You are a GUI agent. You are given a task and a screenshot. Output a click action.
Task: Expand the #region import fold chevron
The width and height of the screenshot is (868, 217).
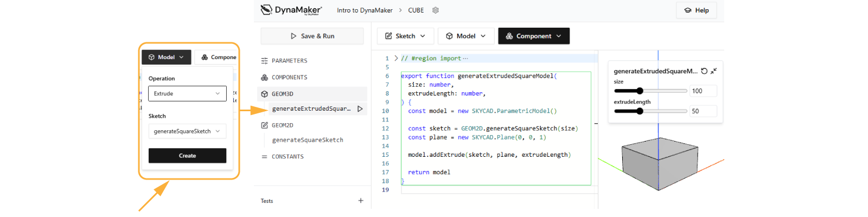point(396,58)
